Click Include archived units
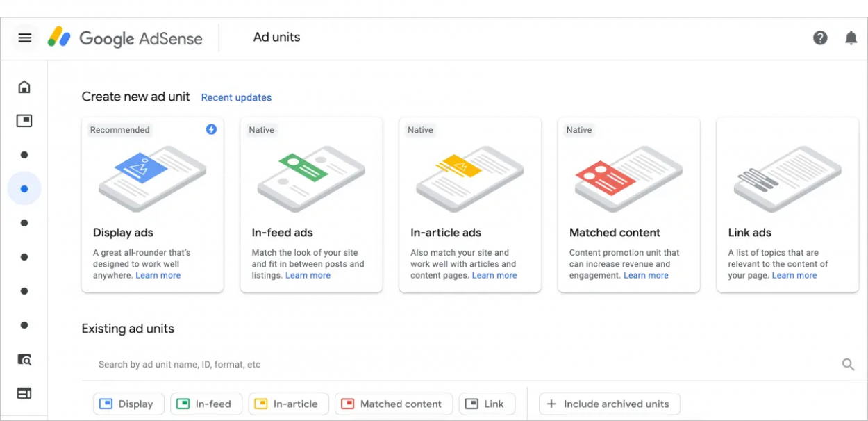 tap(610, 404)
